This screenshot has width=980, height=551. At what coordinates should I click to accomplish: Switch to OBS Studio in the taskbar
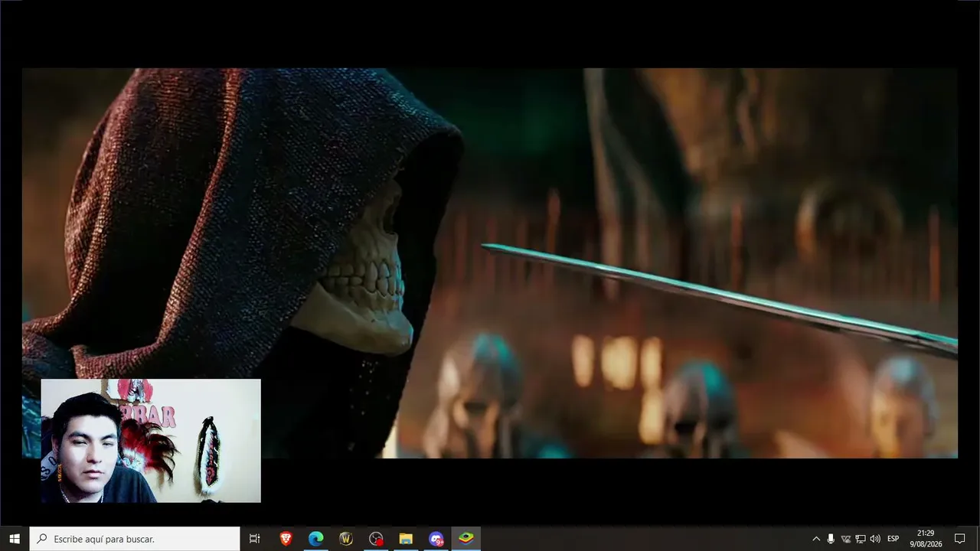click(376, 539)
